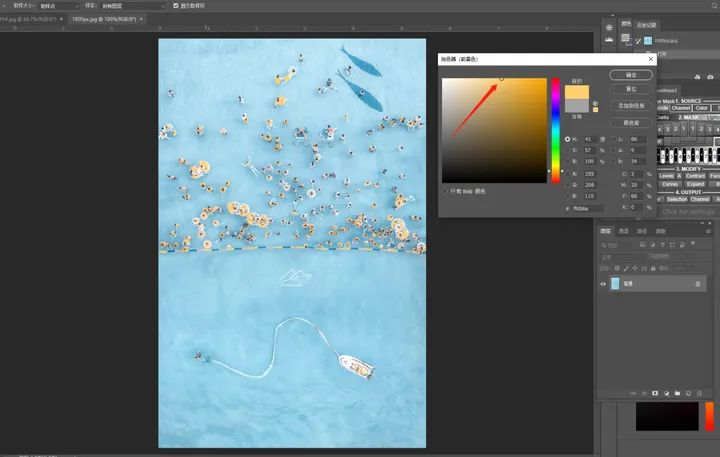
Task: Click the adjustment layer filter icon
Action: [x=652, y=245]
